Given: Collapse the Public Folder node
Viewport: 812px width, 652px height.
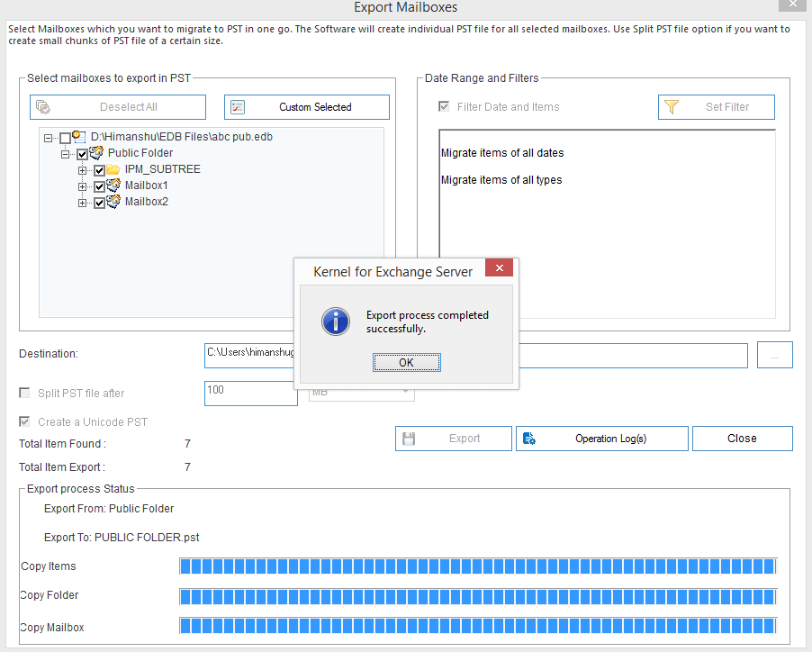Looking at the screenshot, I should [65, 154].
